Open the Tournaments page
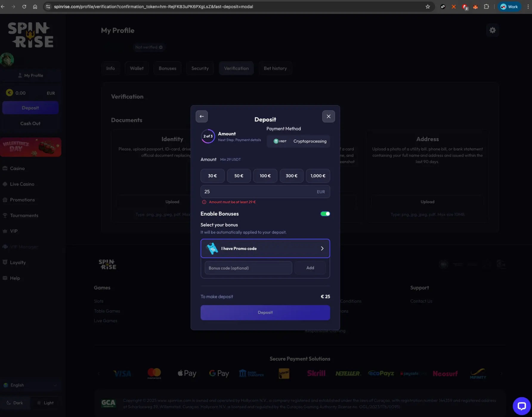 [x=24, y=216]
